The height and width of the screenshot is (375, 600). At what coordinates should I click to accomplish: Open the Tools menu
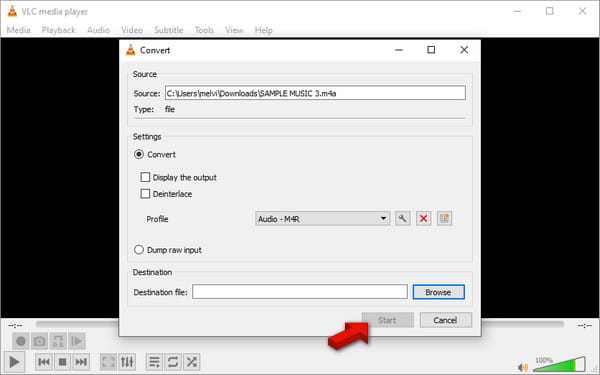(x=204, y=30)
